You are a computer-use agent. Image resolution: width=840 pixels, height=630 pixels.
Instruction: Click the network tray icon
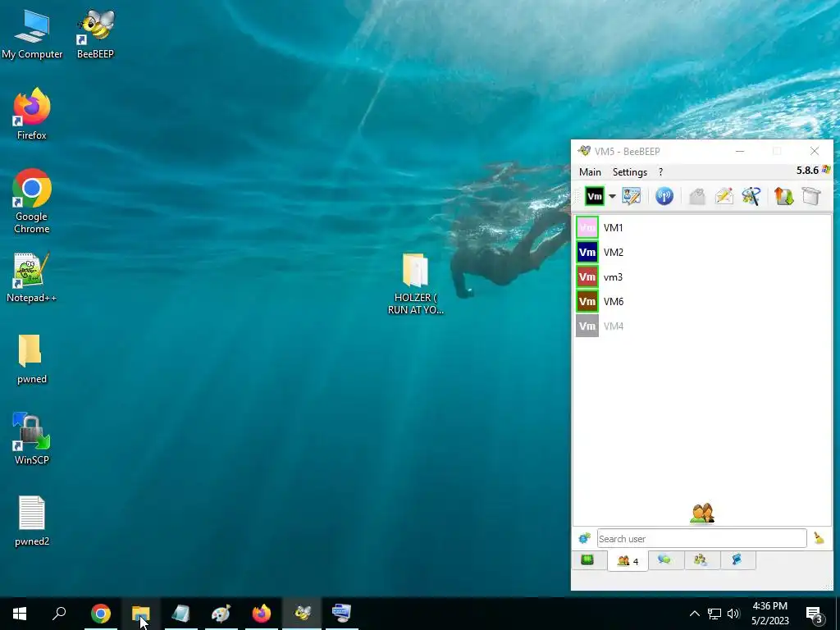click(714, 614)
